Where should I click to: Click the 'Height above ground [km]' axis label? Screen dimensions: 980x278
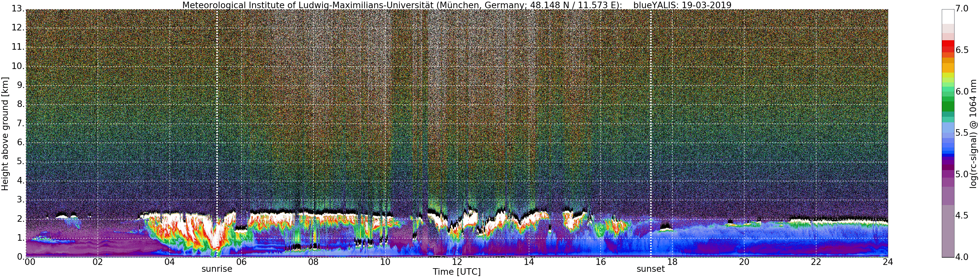point(5,134)
